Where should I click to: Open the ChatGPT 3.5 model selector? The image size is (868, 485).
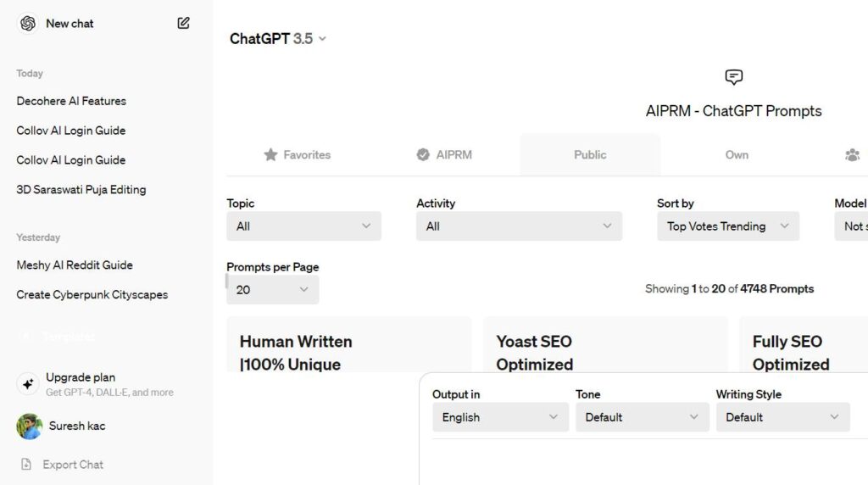[x=277, y=39]
